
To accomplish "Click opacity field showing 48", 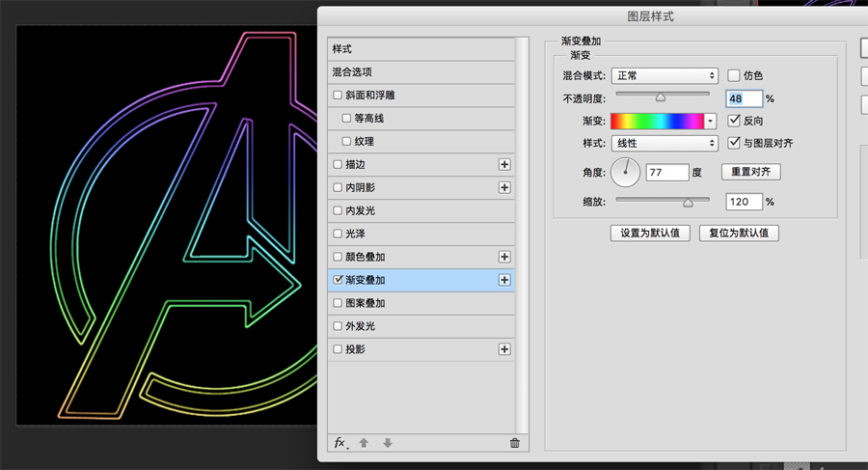I will coord(744,98).
